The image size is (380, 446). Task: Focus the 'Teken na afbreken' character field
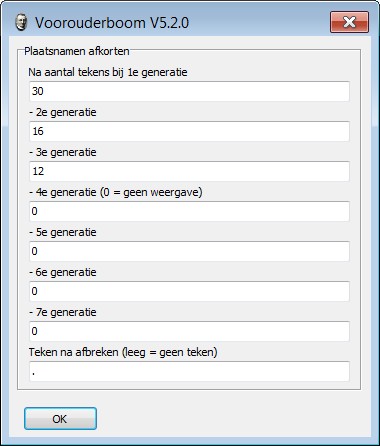[189, 371]
